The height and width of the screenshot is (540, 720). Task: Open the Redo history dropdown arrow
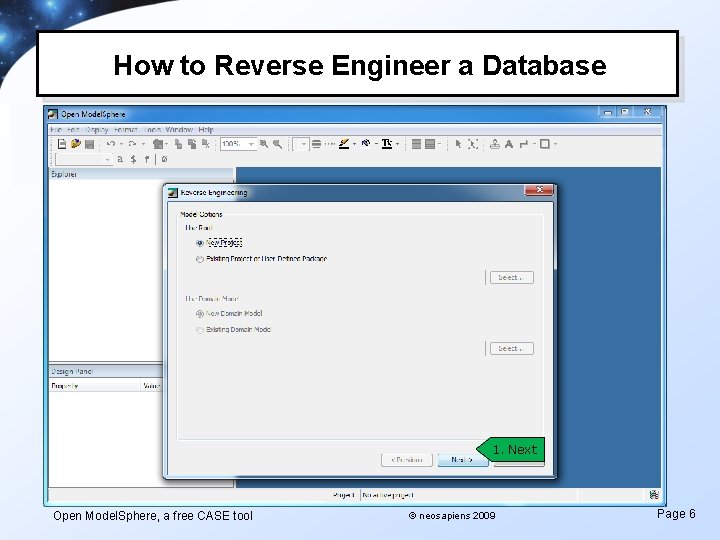[x=143, y=144]
